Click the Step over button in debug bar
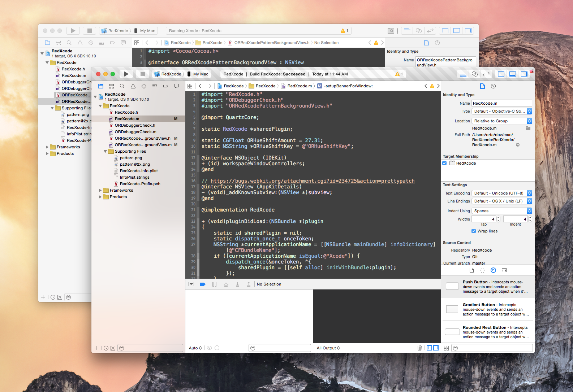573x392 pixels. pos(226,284)
